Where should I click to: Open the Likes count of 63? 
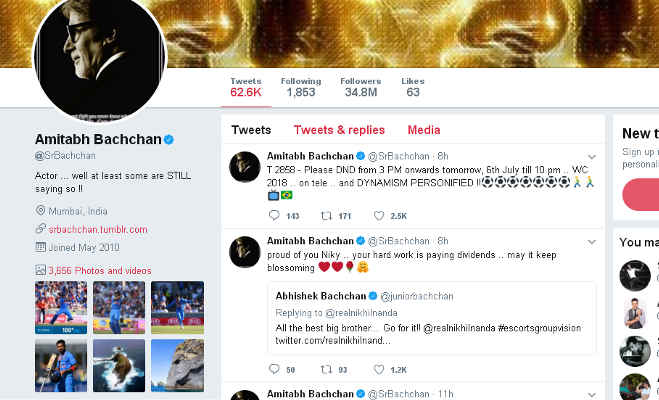click(x=413, y=87)
